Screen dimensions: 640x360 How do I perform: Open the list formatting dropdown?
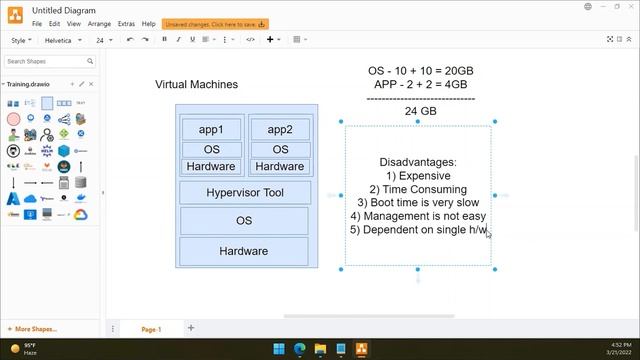[228, 39]
